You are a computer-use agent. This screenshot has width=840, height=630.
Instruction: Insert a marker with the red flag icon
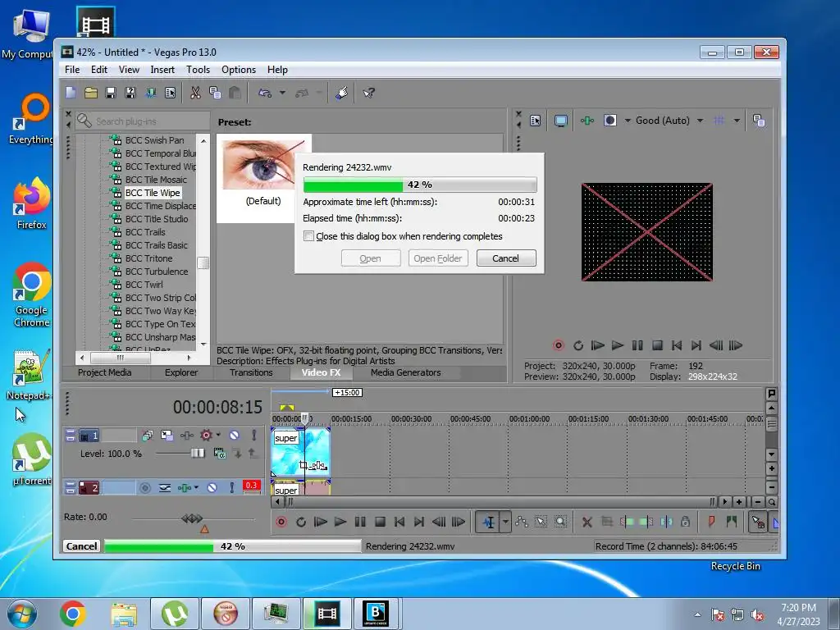(x=711, y=521)
